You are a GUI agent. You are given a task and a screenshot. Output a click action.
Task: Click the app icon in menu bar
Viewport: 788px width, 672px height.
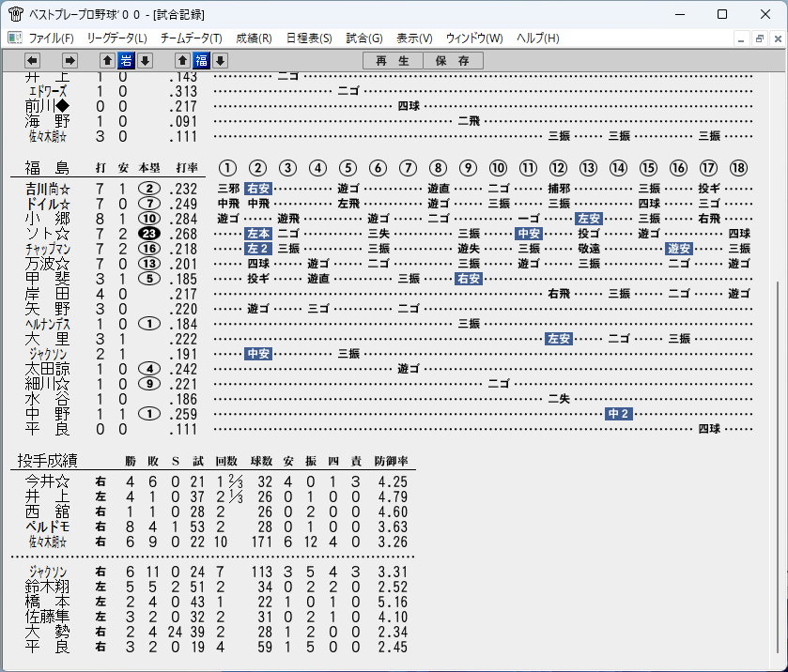(15, 38)
